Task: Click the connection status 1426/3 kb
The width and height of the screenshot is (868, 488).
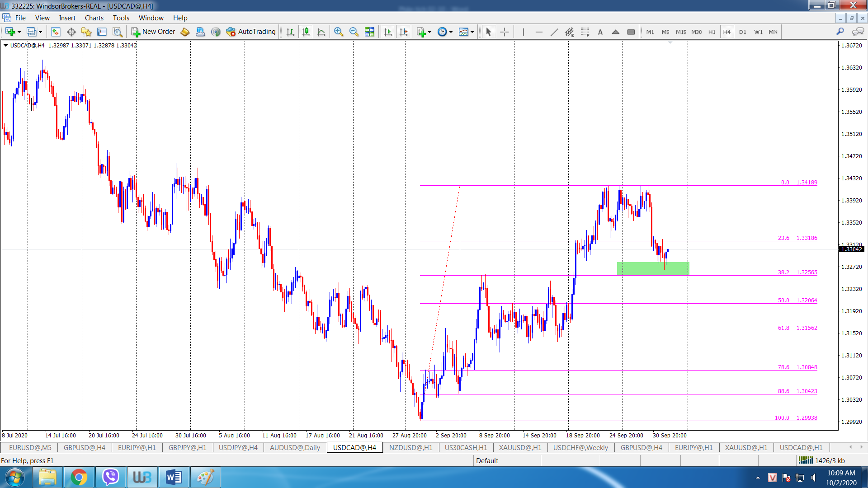Action: (x=822, y=460)
